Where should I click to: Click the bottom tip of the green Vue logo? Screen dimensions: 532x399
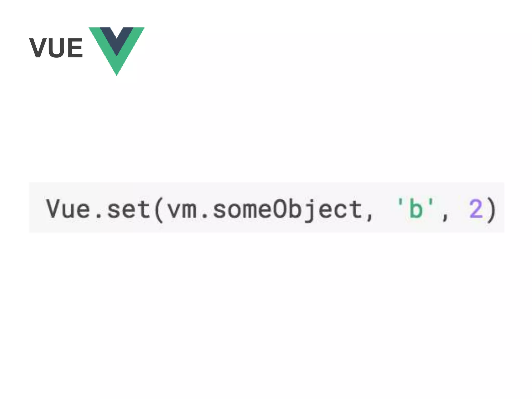(x=117, y=72)
